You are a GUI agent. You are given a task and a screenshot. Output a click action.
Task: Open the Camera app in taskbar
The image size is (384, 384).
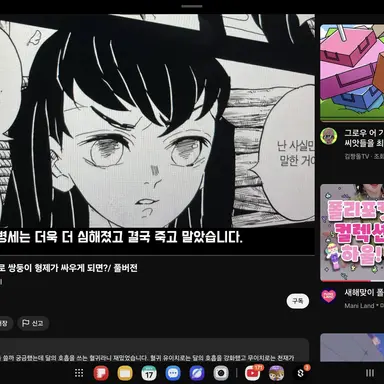pos(221,373)
